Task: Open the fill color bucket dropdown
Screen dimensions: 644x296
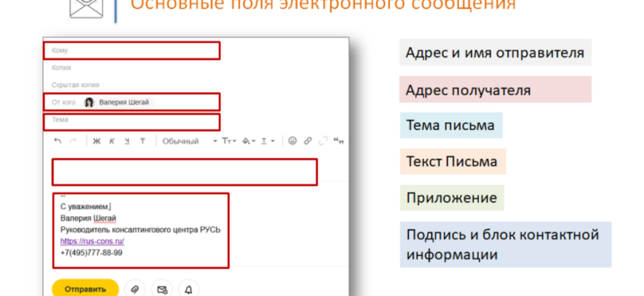Action: click(249, 141)
